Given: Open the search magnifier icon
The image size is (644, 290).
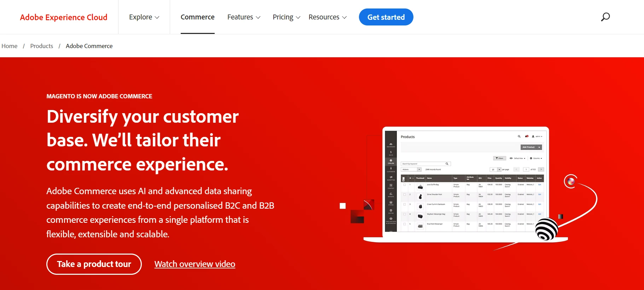Looking at the screenshot, I should [605, 17].
